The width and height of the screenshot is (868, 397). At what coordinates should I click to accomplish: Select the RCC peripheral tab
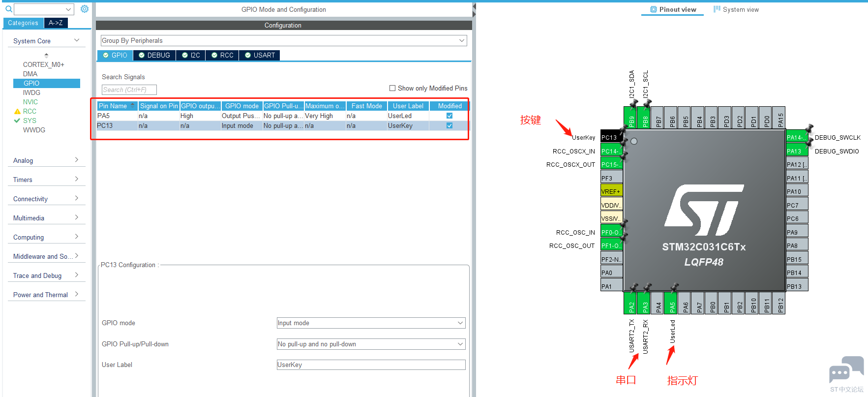coord(222,55)
